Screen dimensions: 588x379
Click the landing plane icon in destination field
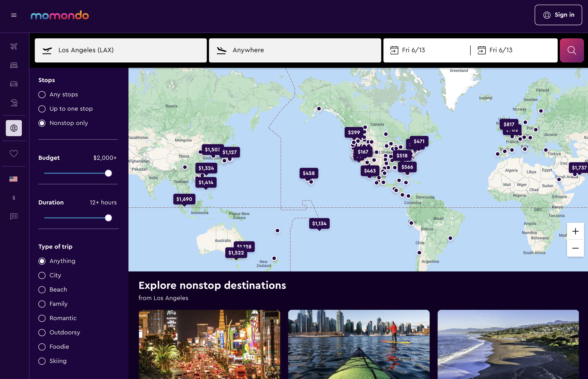[222, 50]
